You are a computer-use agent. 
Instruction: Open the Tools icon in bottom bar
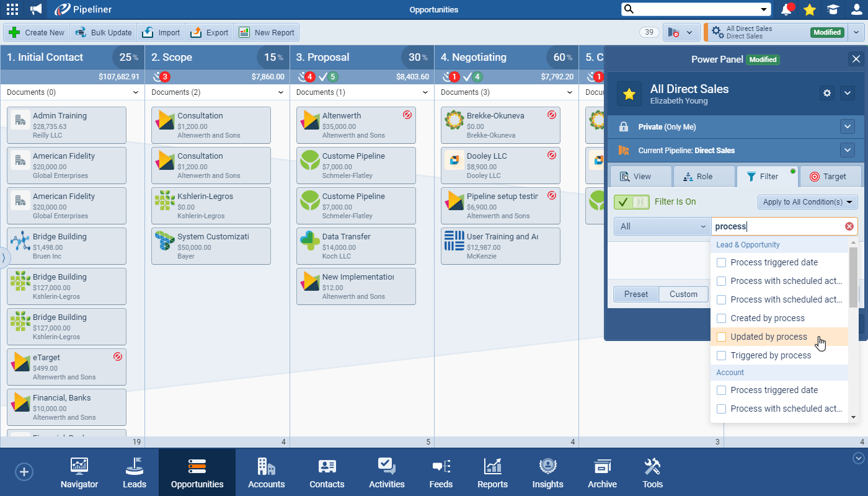coord(652,472)
